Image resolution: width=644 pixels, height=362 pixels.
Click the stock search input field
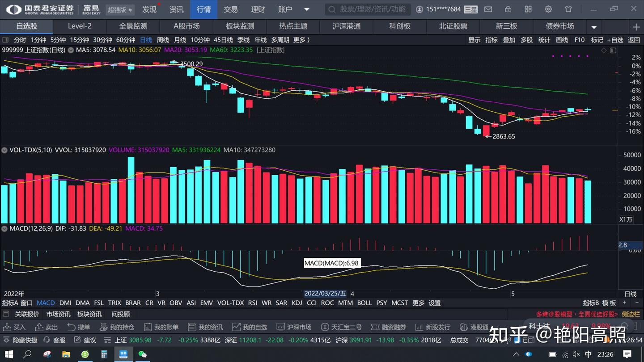click(x=368, y=9)
